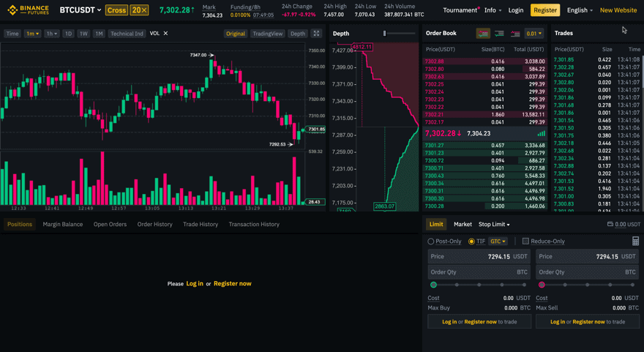Click ask order row at 7302.21

pyautogui.click(x=484, y=115)
